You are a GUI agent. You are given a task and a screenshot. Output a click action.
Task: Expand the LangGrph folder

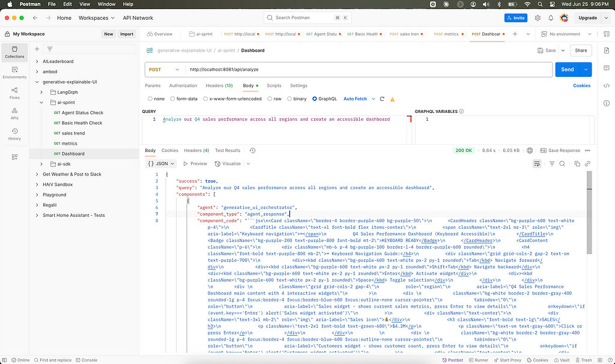[x=41, y=92]
